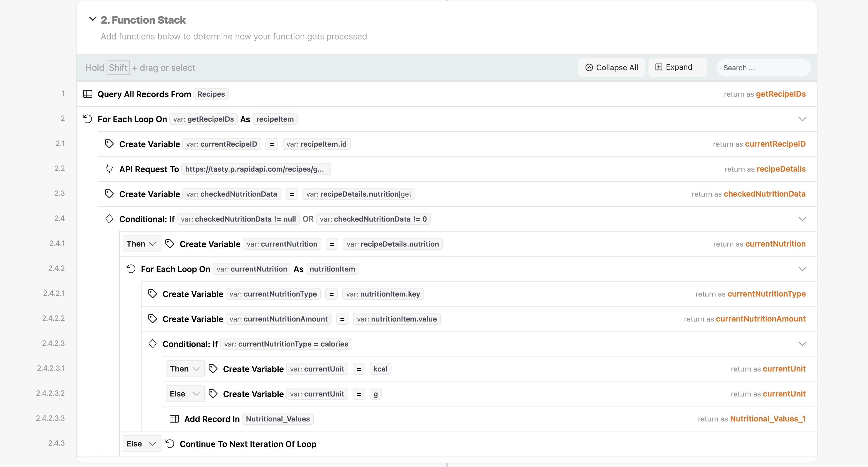Image resolution: width=868 pixels, height=467 pixels.
Task: Open Else dropdown on Continue loop step
Action: (142, 444)
